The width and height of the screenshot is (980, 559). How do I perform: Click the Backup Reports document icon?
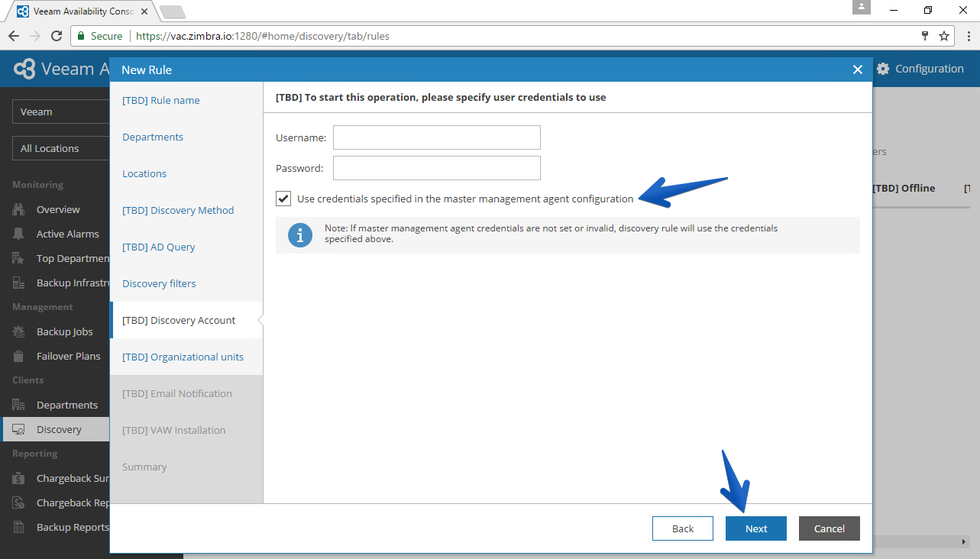pos(19,528)
